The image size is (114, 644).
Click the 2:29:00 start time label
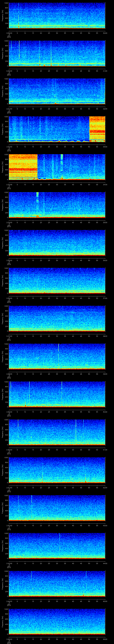pos(5,33)
